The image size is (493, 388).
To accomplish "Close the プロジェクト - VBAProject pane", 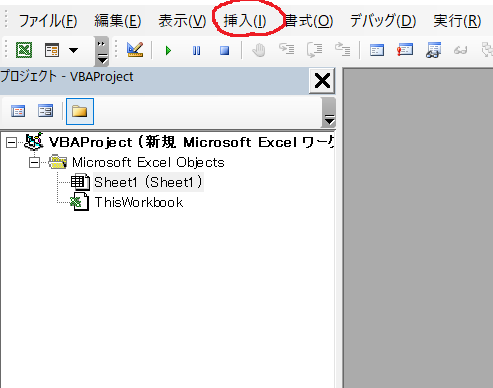I will tap(322, 81).
